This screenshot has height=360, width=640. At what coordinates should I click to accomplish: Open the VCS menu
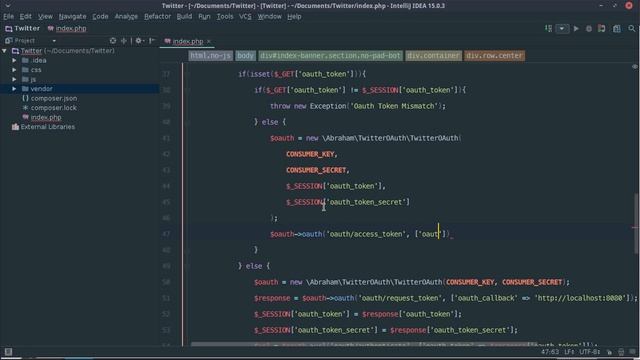[245, 17]
